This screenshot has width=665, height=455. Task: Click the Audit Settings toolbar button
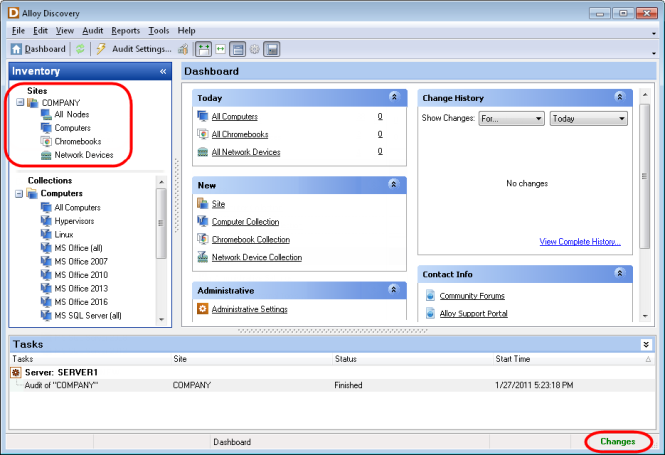pos(140,49)
